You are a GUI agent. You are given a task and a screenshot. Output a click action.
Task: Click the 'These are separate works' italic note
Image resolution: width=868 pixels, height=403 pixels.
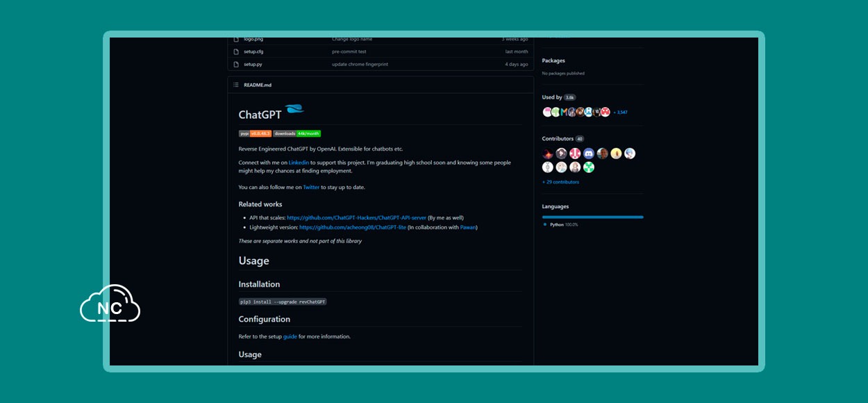pos(300,241)
